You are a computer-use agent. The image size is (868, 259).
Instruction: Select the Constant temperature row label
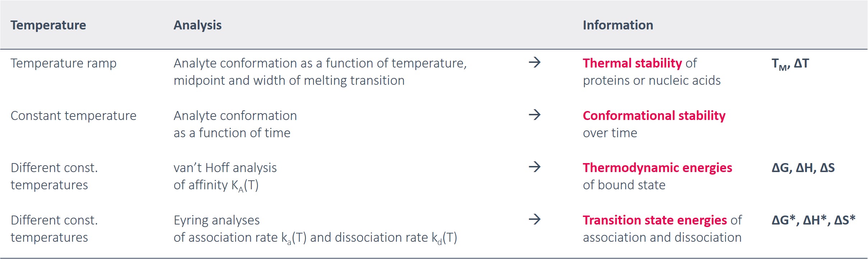(x=73, y=116)
